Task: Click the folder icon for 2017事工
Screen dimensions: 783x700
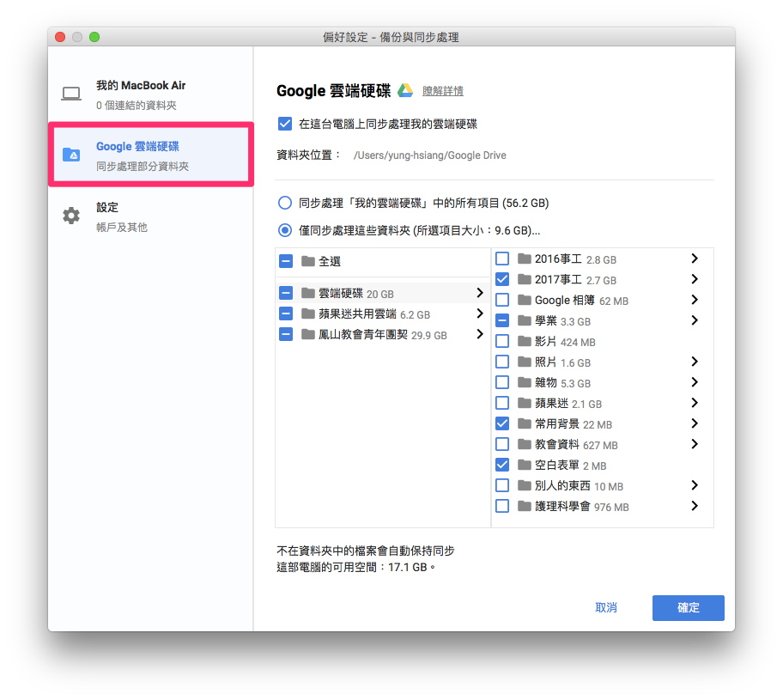Action: click(525, 279)
